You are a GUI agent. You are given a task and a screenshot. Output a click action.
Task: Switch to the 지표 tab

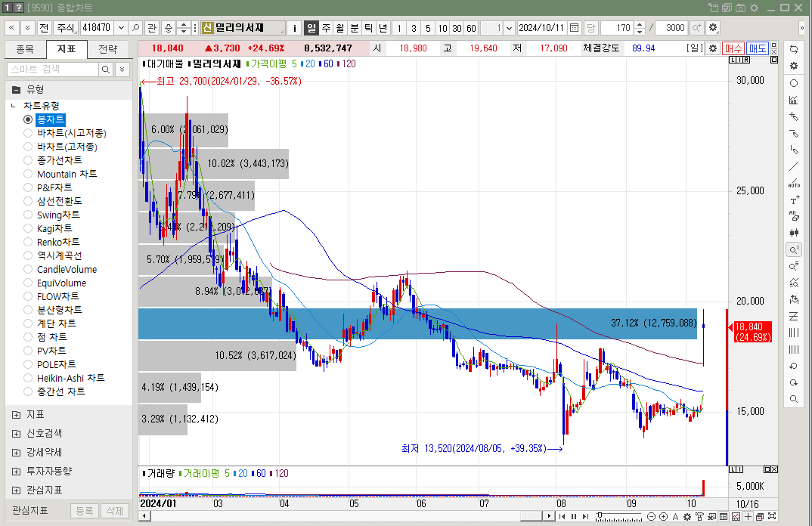pos(67,49)
